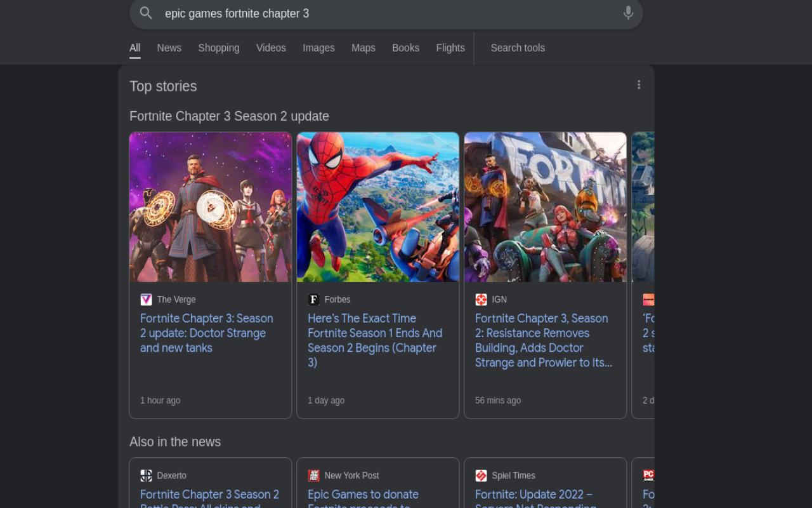Viewport: 812px width, 508px height.
Task: Open Spiel Times Update 2022 headline
Action: click(x=535, y=498)
